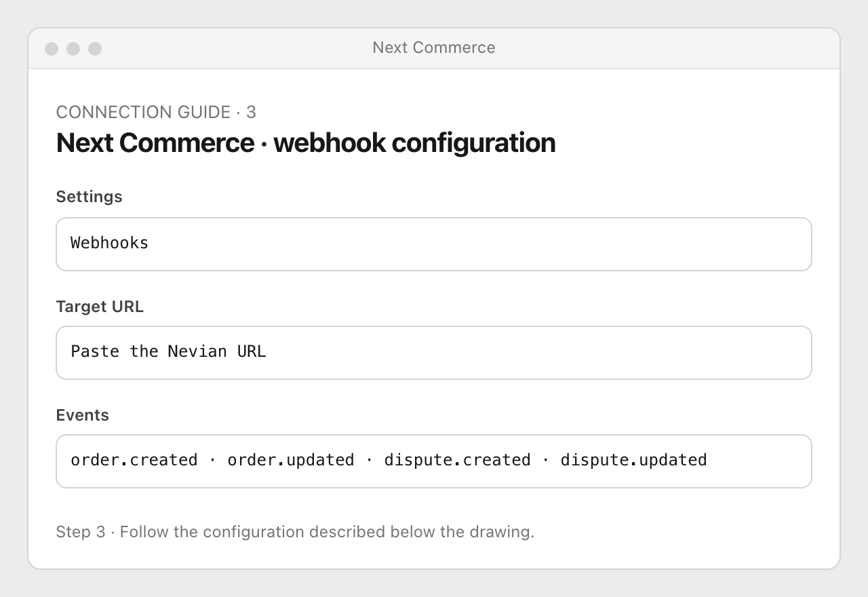
Task: Click the Settings label
Action: coord(90,197)
